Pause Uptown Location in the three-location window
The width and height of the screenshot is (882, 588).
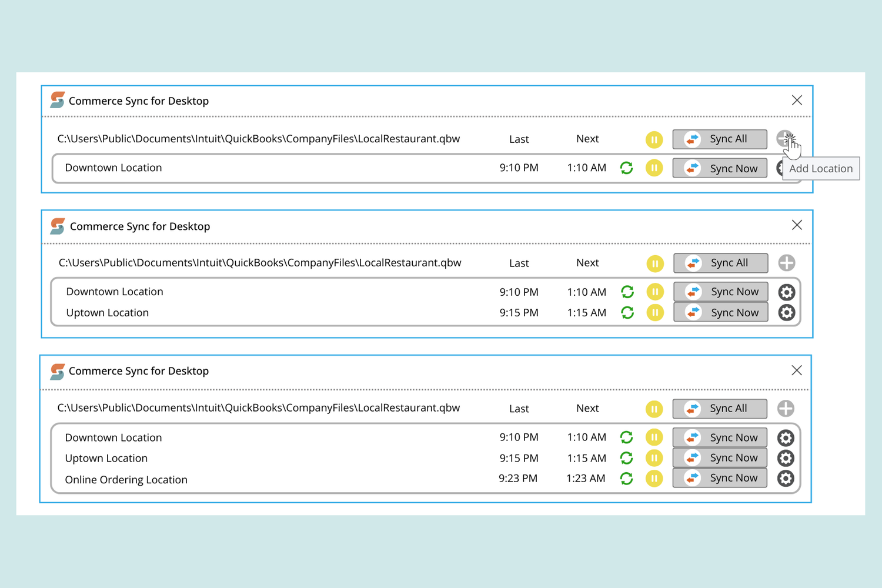654,458
